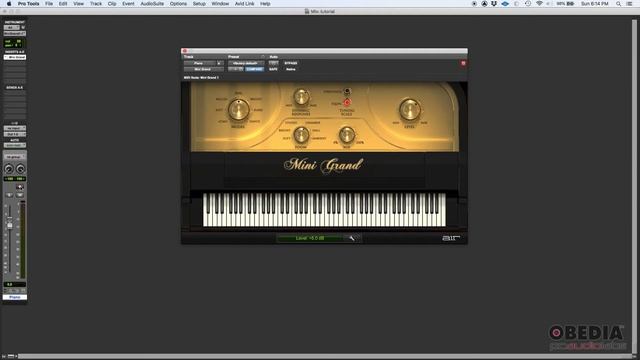Screen dimensions: 640x360
Task: Toggle Solo on the Piano track
Action: click(x=9, y=195)
